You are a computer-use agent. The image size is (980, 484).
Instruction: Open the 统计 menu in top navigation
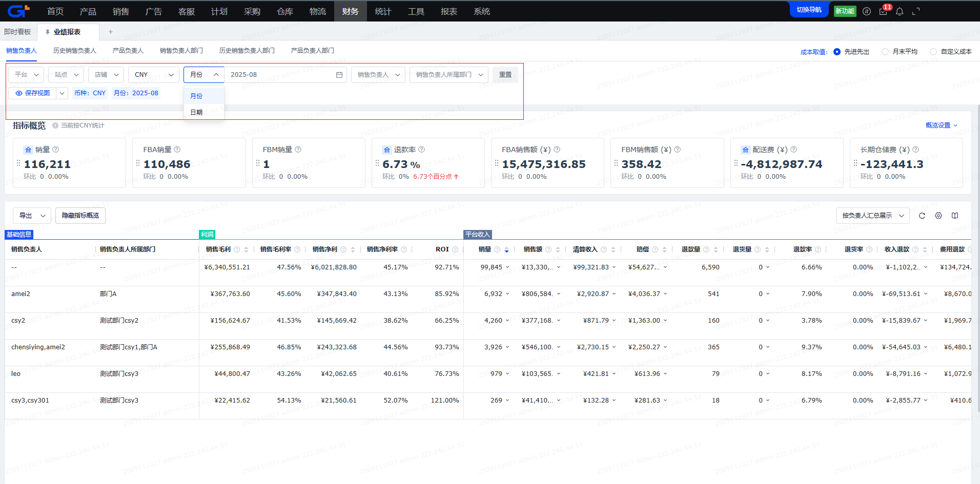(383, 11)
